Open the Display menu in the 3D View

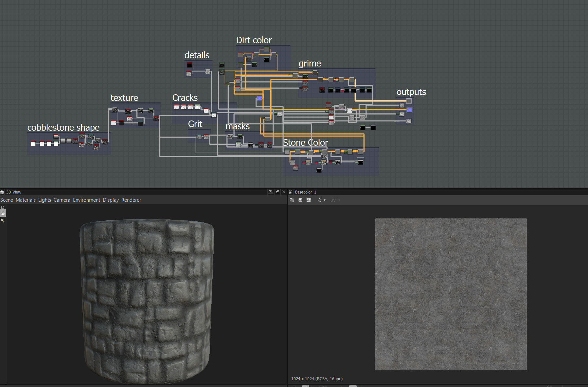[x=111, y=200]
